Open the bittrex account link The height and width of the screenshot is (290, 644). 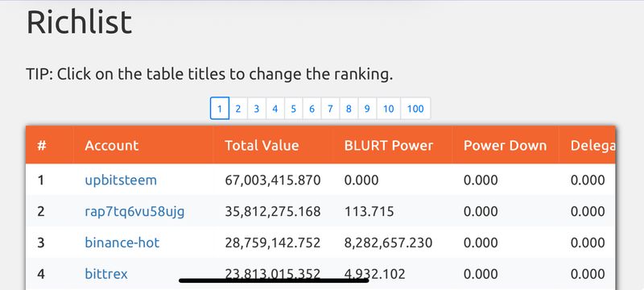106,274
